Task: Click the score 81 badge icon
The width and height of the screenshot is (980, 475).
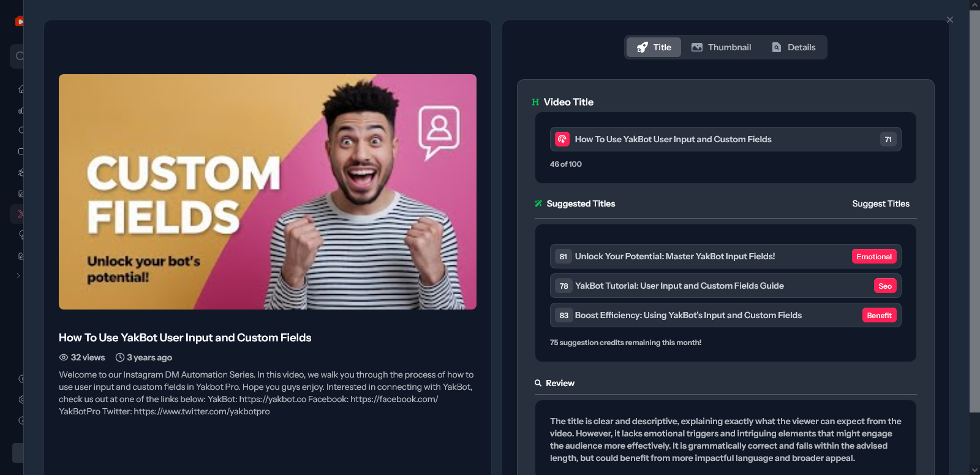Action: point(563,256)
